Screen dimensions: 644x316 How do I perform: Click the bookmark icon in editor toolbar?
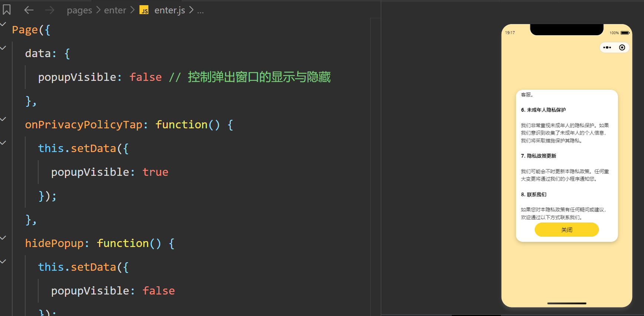[x=7, y=10]
